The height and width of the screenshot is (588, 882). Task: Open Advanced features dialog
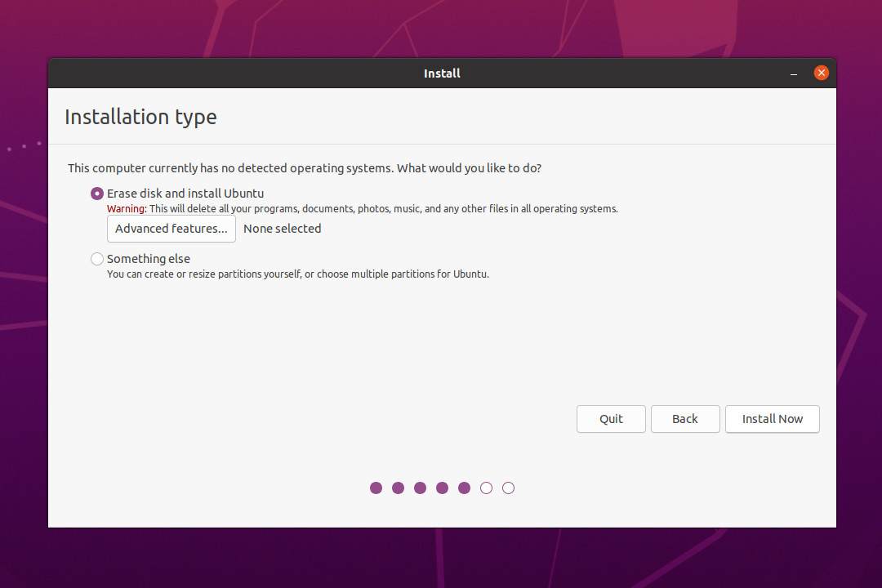(x=171, y=229)
